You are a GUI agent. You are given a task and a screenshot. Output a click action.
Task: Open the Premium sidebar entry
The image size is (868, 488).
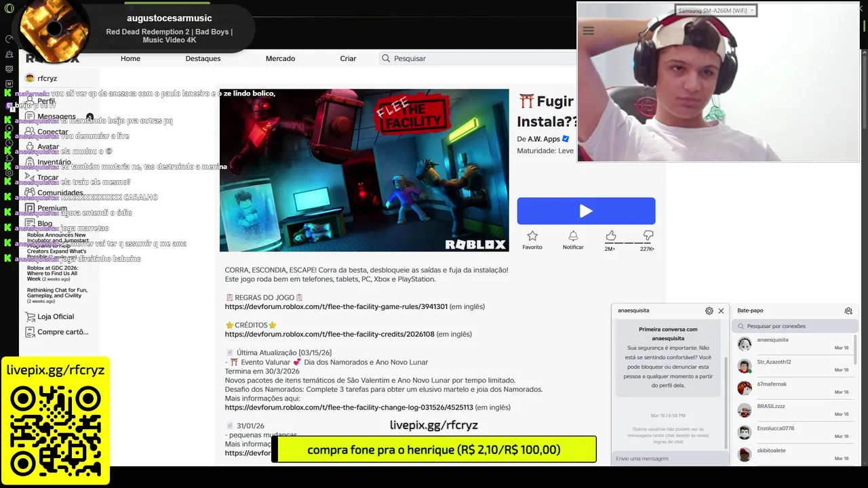(52, 208)
